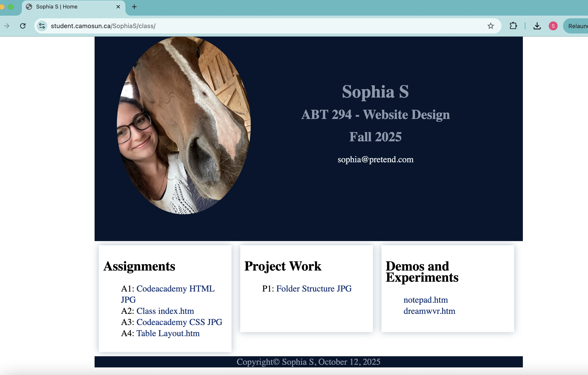Screen dimensions: 588x375
Task: Open notepad.htm demo link
Action: click(x=425, y=300)
